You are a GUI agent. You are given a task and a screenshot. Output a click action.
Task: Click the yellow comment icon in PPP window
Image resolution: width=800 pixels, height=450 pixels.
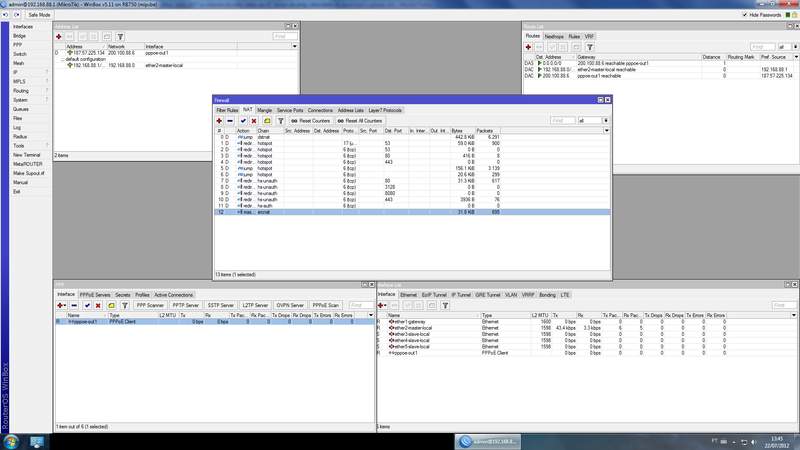click(111, 305)
